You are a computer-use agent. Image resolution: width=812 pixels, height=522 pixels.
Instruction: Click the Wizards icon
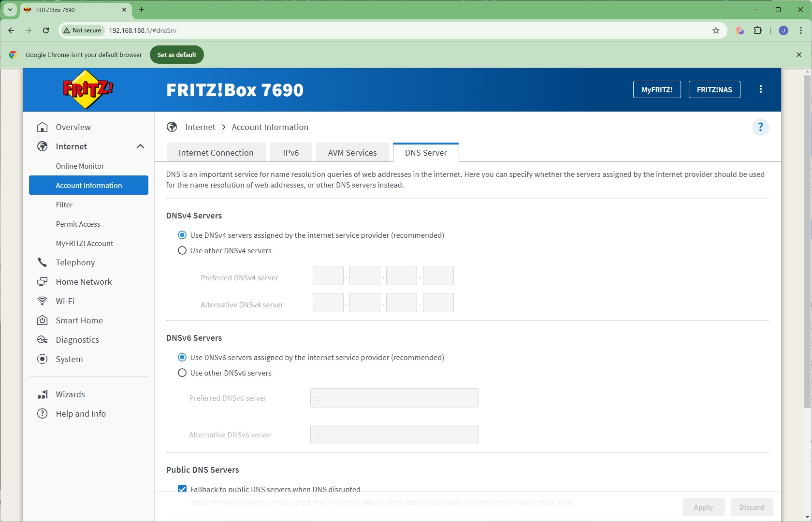[43, 394]
